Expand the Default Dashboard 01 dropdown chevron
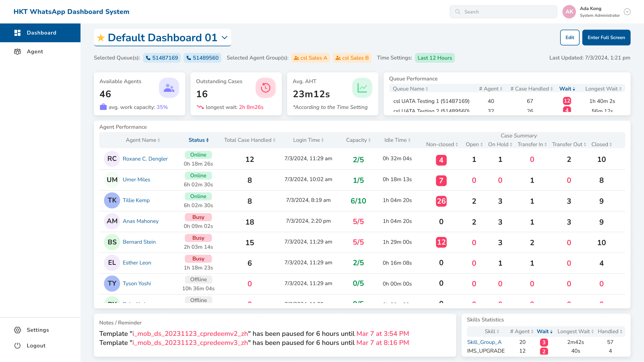644x362 pixels. 225,38
